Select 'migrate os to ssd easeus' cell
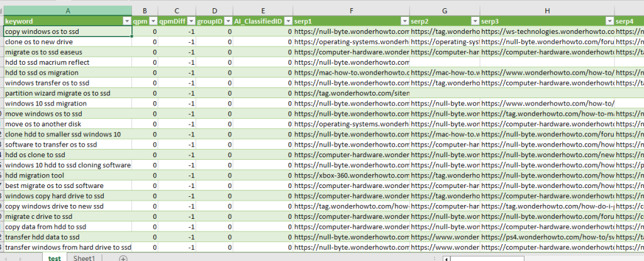Image resolution: width=644 pixels, height=261 pixels. (68, 52)
